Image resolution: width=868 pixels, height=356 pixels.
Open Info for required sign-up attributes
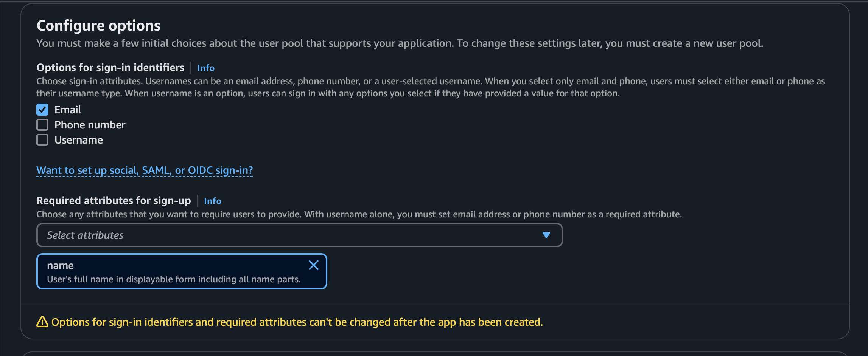(213, 201)
